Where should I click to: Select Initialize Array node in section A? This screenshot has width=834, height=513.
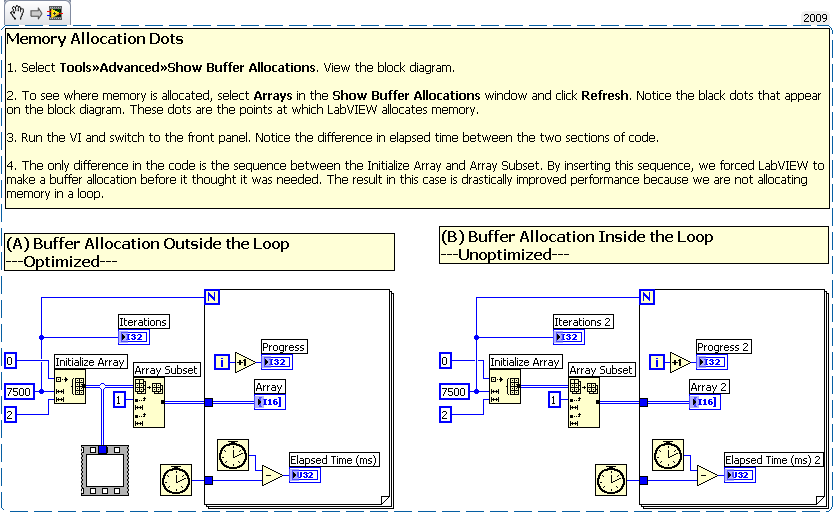[70, 386]
